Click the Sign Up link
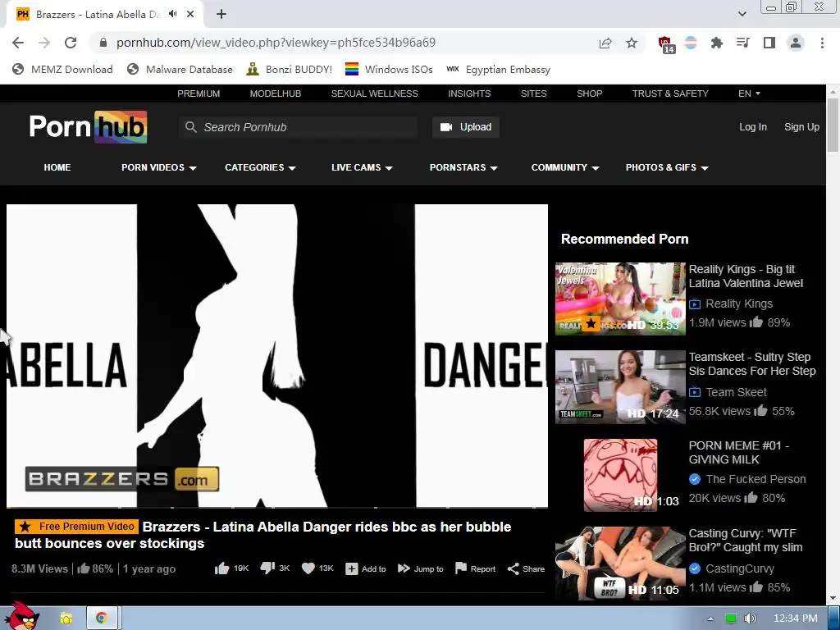The height and width of the screenshot is (630, 840). (801, 127)
